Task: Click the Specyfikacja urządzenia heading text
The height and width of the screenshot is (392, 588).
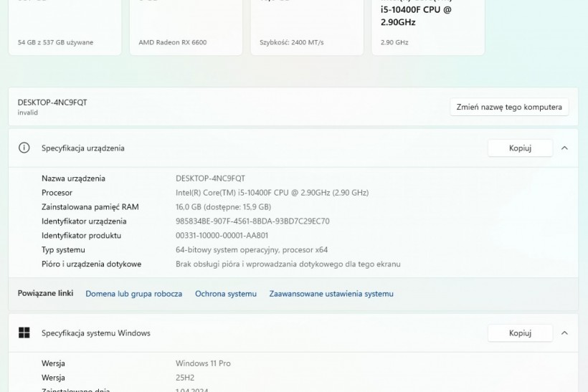Action: click(x=83, y=148)
